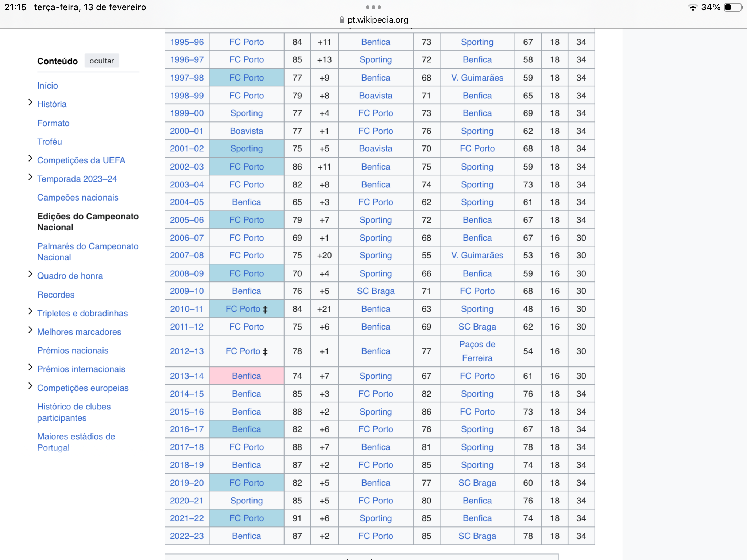The height and width of the screenshot is (560, 747).
Task: Select the +21 margin cell in 2010–11
Action: tap(324, 309)
